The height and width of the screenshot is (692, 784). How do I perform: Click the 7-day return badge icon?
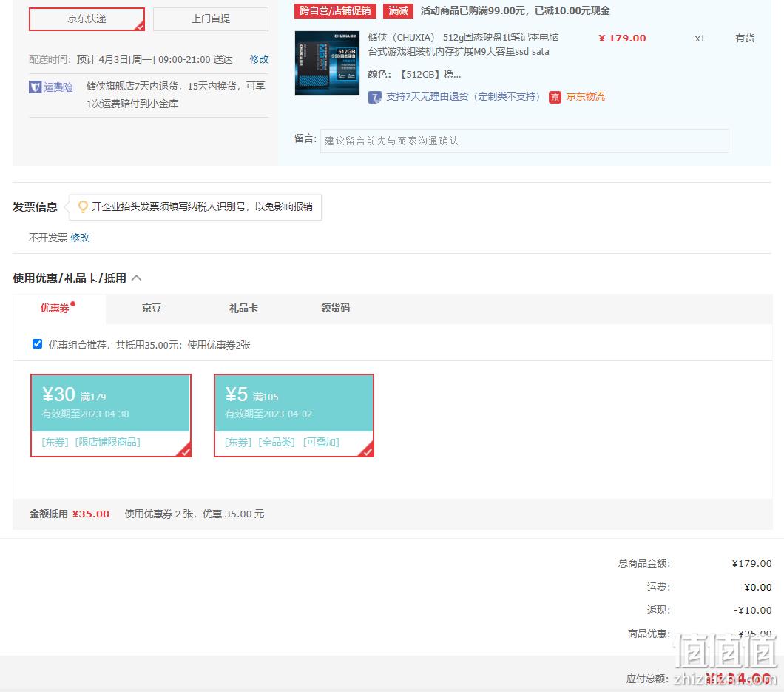click(x=374, y=97)
